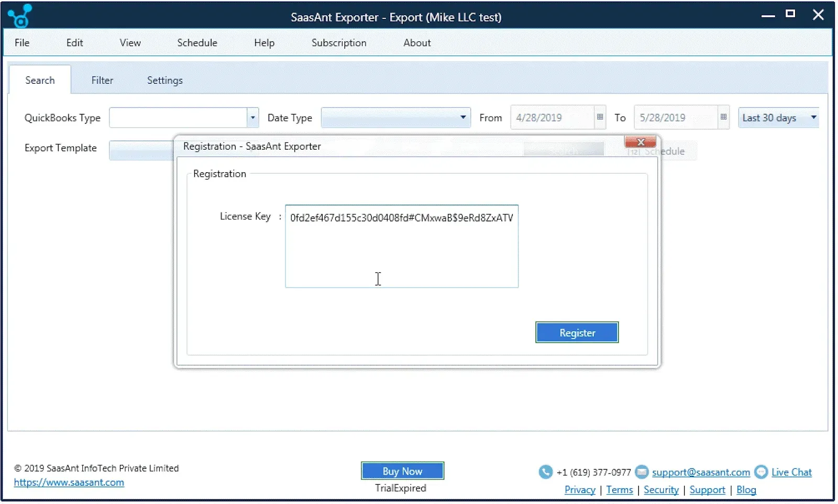Maximize the SaasAnt Exporter window
The width and height of the screenshot is (838, 504).
(x=790, y=14)
